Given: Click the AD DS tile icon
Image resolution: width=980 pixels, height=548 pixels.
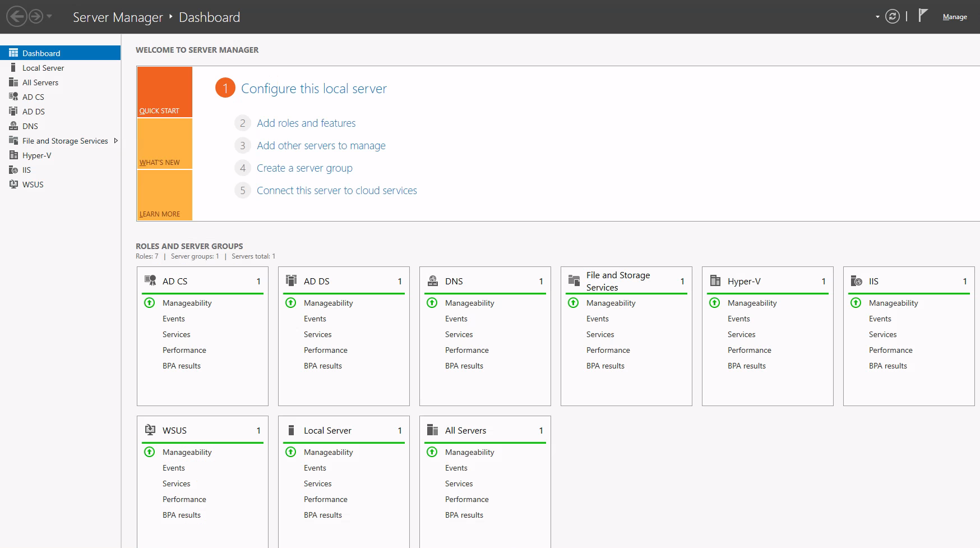Looking at the screenshot, I should (292, 280).
